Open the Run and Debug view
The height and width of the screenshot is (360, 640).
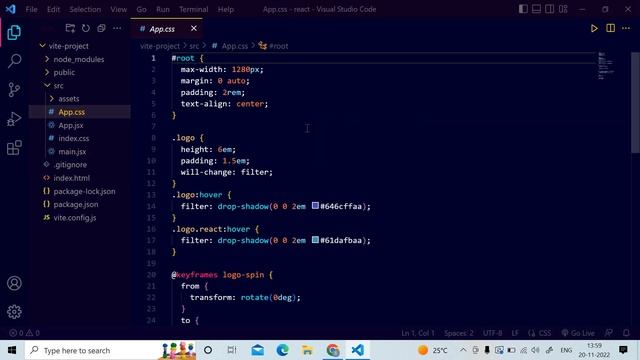[x=14, y=119]
